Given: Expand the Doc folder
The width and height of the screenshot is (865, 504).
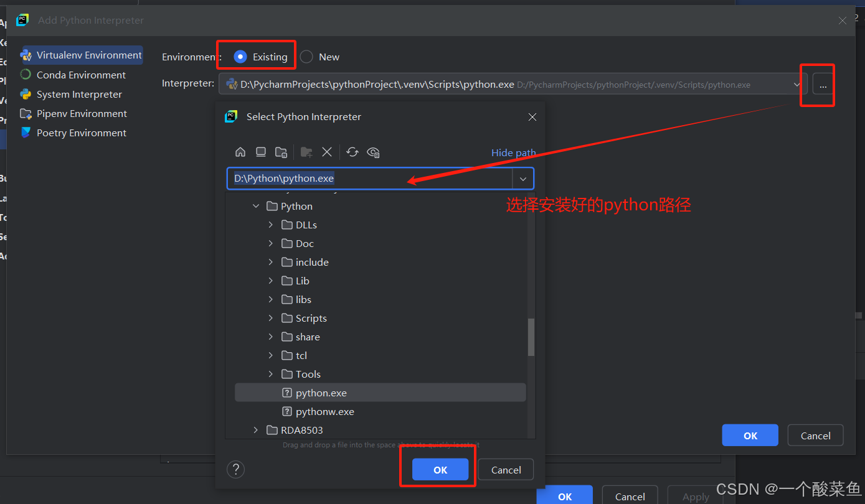Looking at the screenshot, I should pyautogui.click(x=271, y=243).
